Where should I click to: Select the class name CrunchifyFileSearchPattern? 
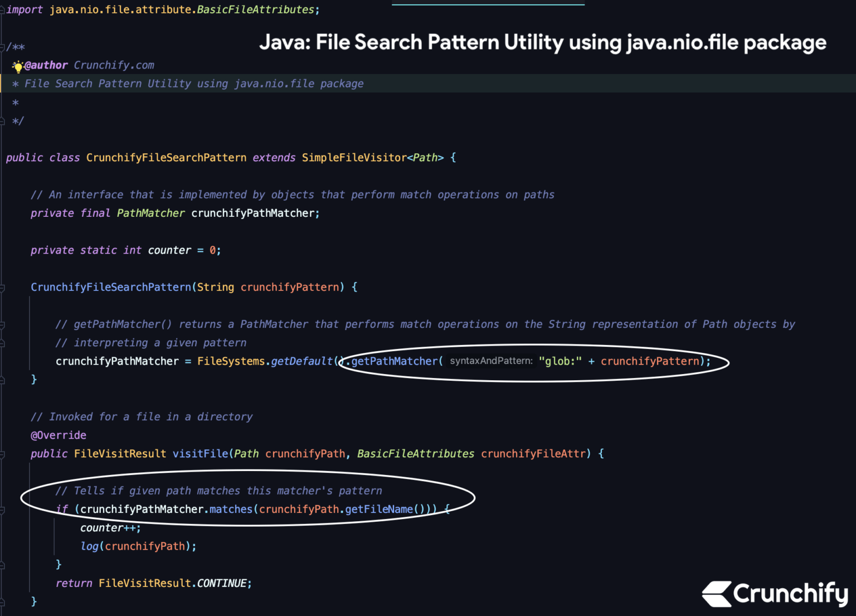[x=166, y=157]
